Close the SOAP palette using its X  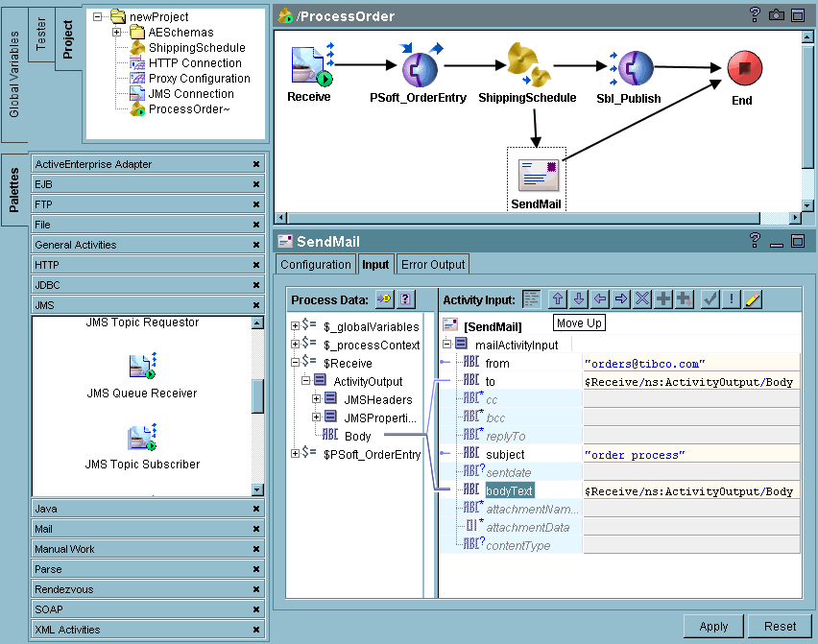(x=256, y=609)
